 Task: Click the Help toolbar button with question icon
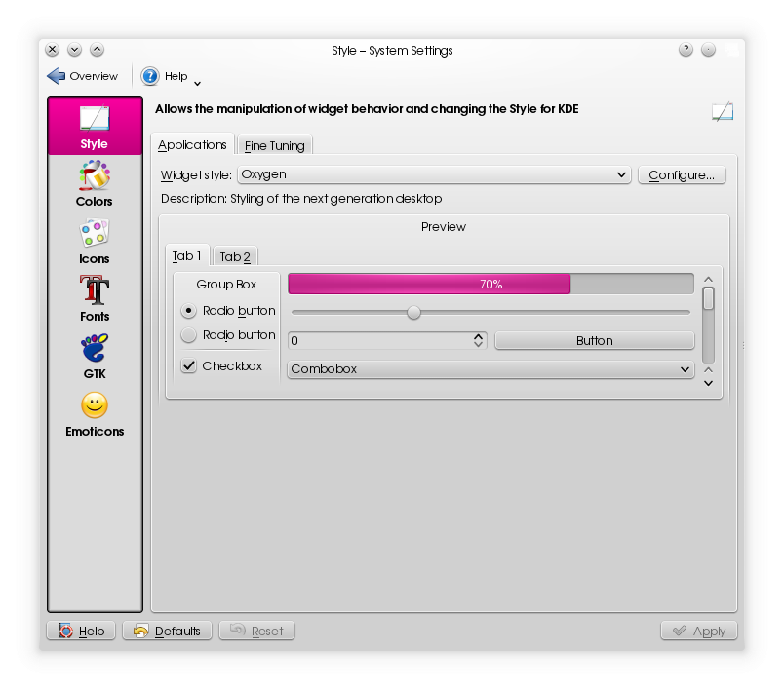click(x=165, y=76)
